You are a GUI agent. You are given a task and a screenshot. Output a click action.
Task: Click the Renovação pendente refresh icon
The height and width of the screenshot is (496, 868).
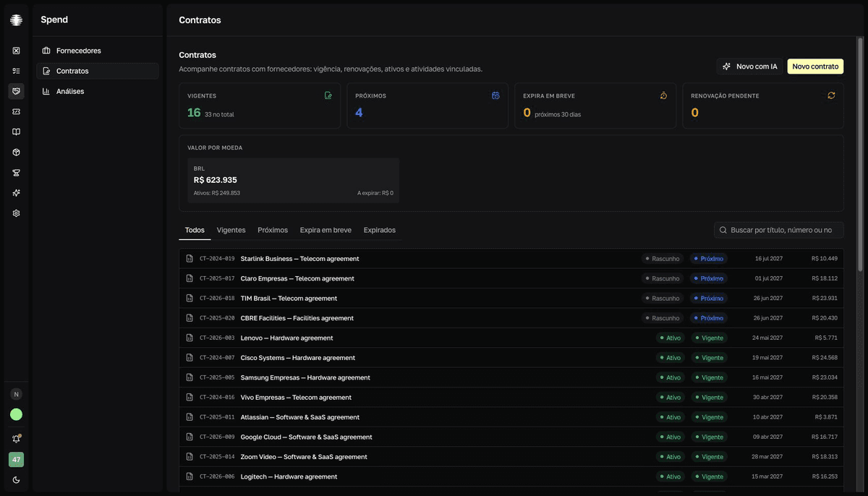coord(831,95)
